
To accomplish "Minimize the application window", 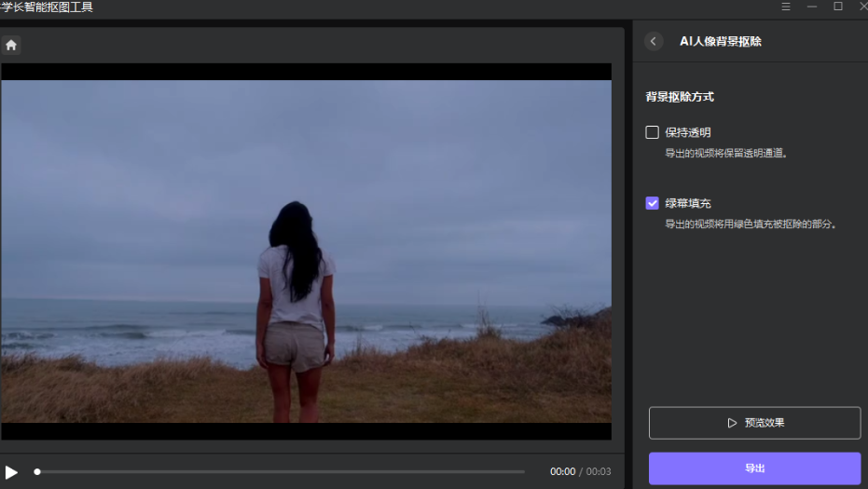I will (812, 7).
